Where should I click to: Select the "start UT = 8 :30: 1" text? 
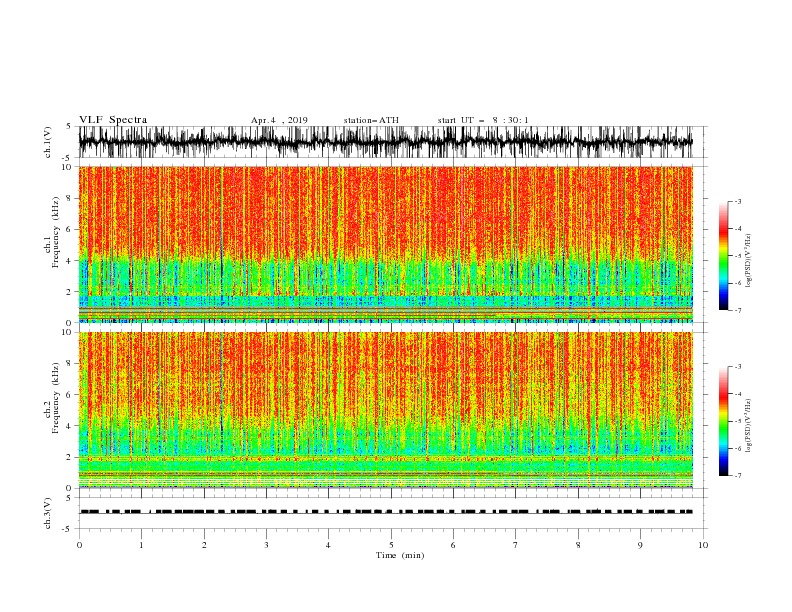[x=483, y=120]
